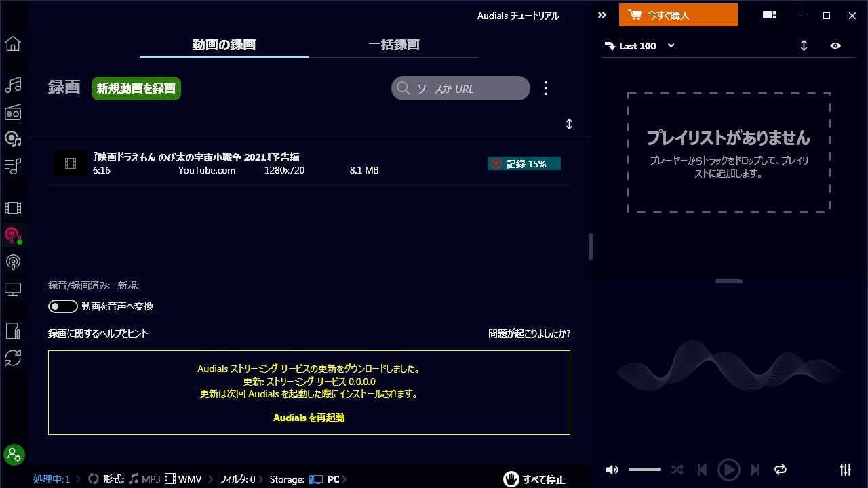Open the Audials チュートリアル link

coord(517,16)
